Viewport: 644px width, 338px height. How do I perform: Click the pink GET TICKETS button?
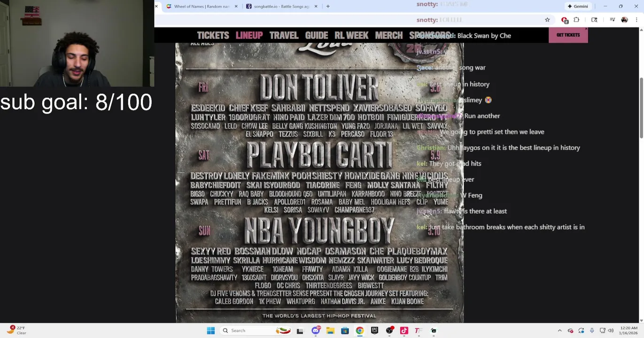pos(568,35)
